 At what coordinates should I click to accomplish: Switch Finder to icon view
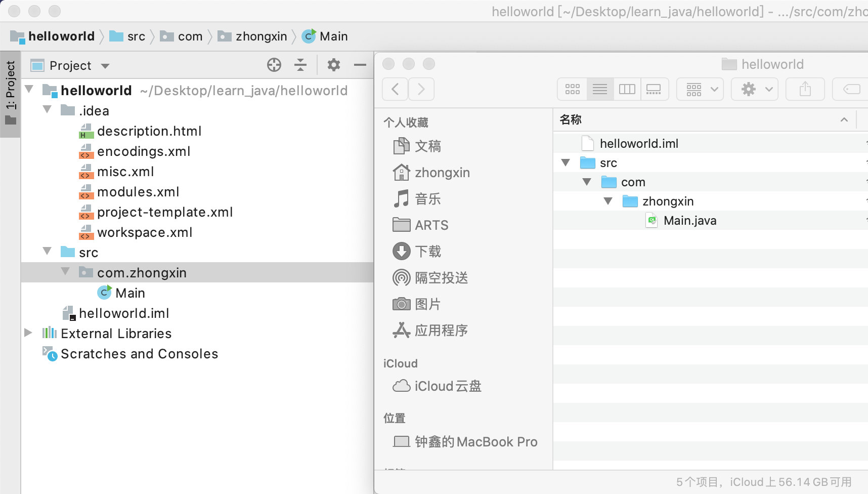tap(573, 90)
